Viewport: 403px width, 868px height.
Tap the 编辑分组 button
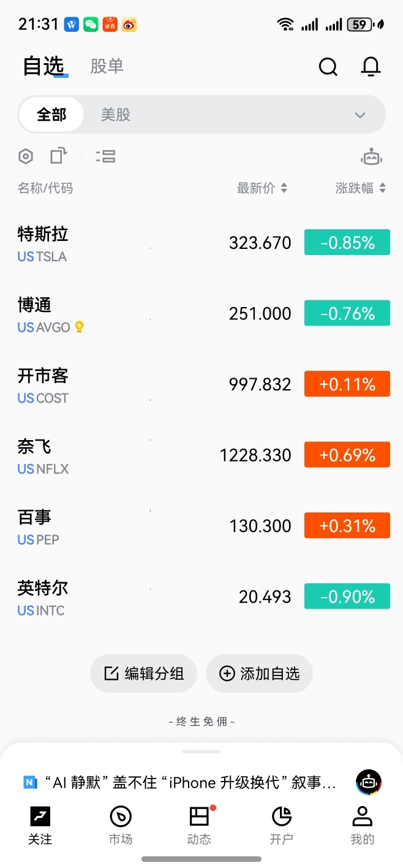(x=144, y=674)
